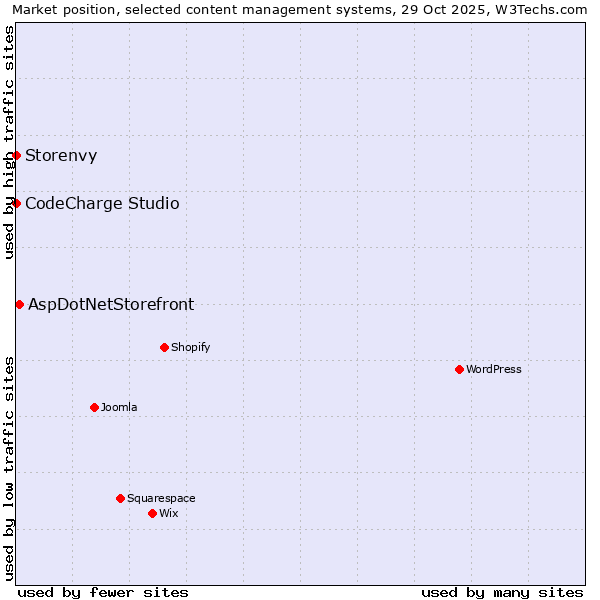Click the WordPress text label

494,369
